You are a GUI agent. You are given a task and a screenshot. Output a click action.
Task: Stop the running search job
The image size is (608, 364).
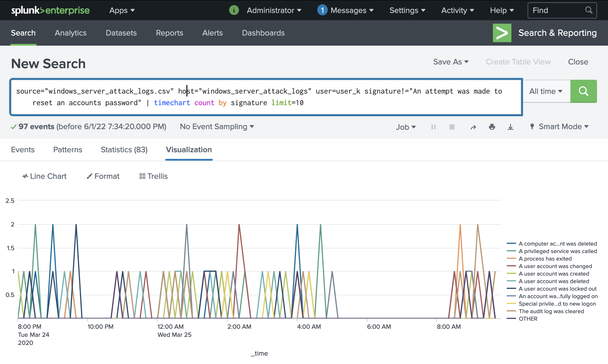(x=452, y=127)
